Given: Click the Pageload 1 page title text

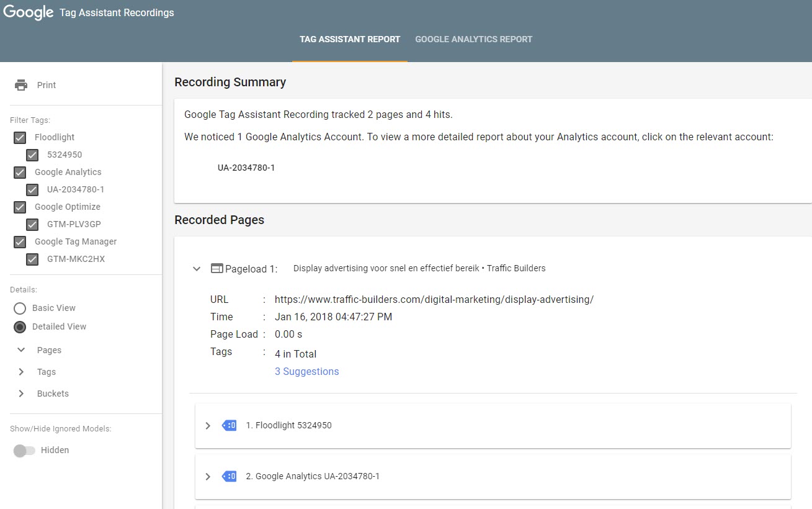Looking at the screenshot, I should point(419,269).
